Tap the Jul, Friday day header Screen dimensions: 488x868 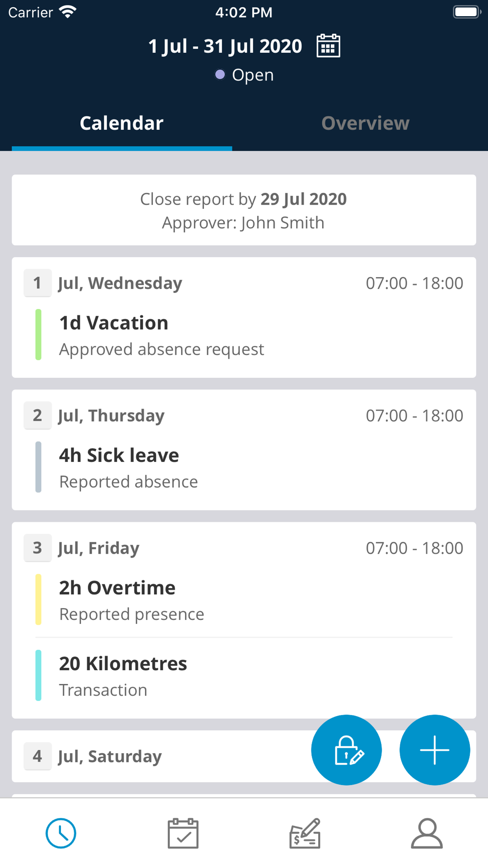click(x=99, y=548)
